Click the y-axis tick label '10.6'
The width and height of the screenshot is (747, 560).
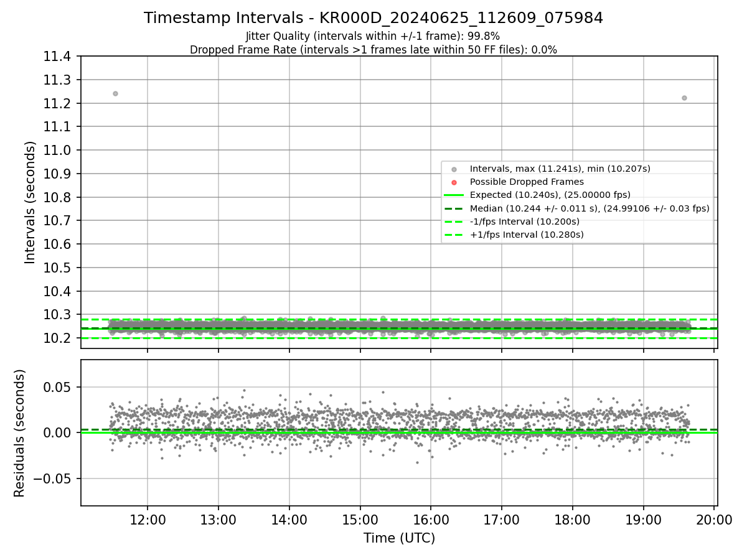58,245
